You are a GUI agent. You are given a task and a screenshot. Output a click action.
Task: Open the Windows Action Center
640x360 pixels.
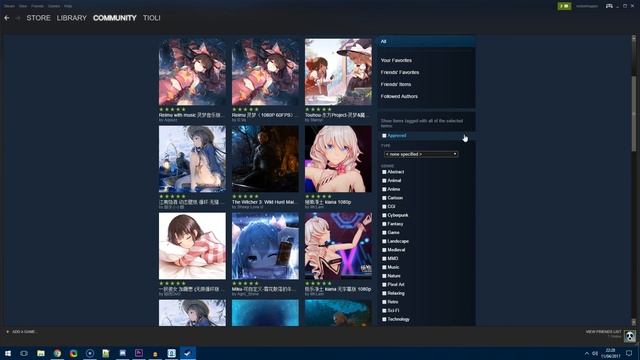(x=629, y=353)
